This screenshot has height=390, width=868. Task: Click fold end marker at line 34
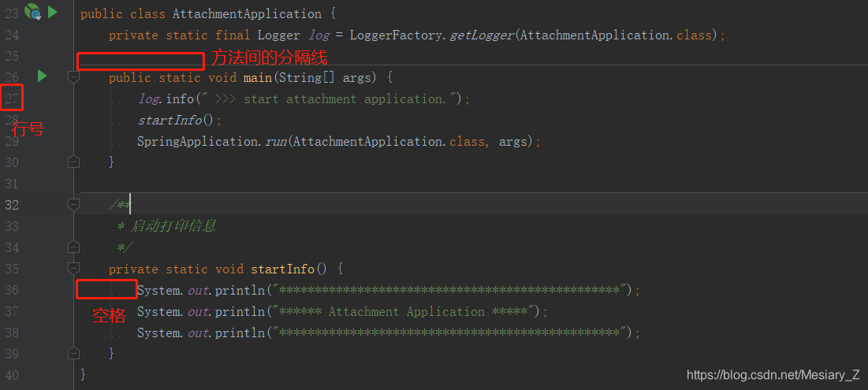[73, 247]
